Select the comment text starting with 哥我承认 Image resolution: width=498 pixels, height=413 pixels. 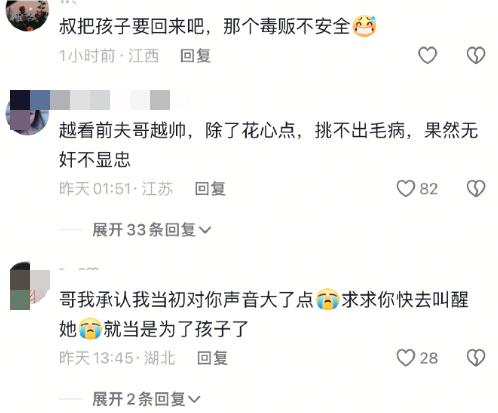point(264,314)
